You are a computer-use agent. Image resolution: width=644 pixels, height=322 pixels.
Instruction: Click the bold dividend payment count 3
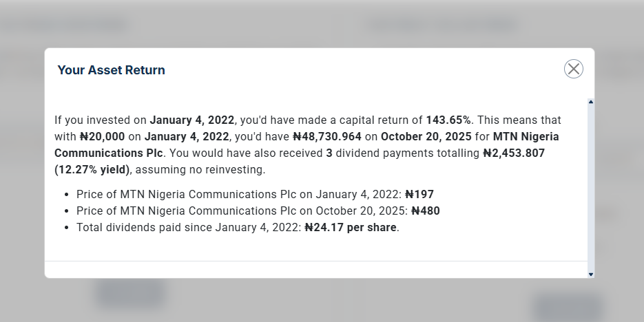(329, 153)
